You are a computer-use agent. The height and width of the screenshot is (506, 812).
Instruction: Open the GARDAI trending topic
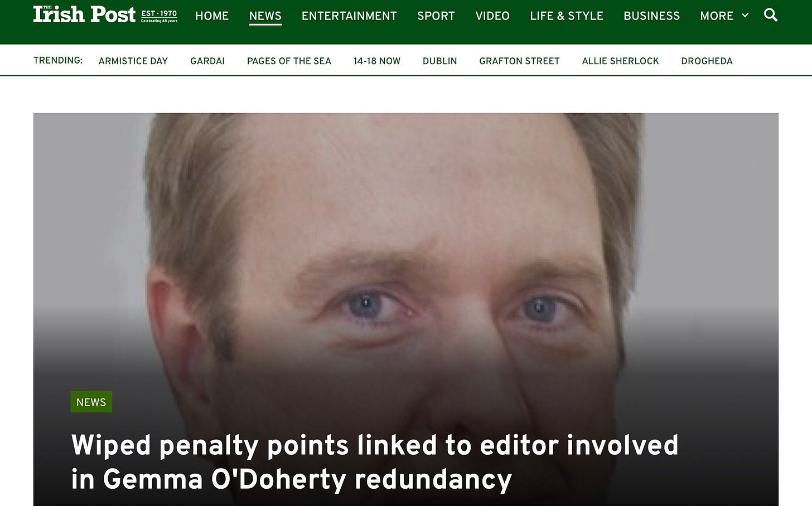207,61
